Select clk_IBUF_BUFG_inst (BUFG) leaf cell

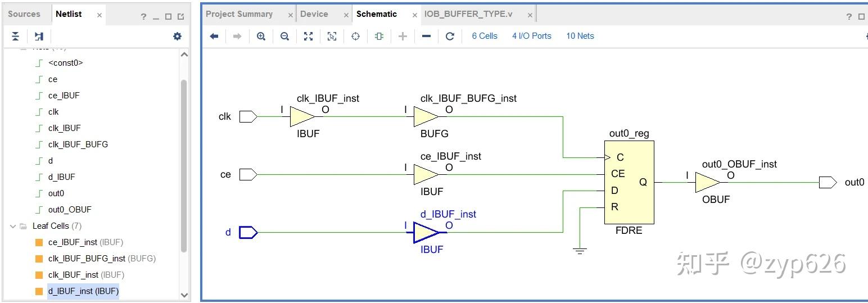(x=102, y=259)
